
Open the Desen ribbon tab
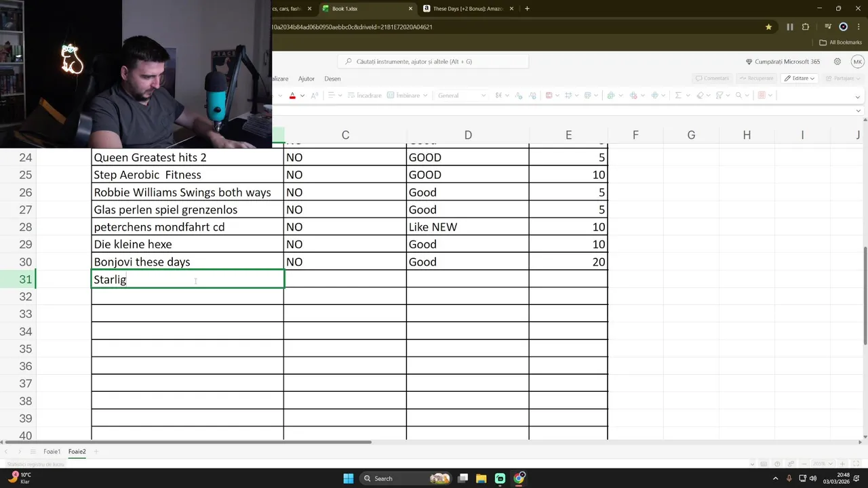(332, 79)
